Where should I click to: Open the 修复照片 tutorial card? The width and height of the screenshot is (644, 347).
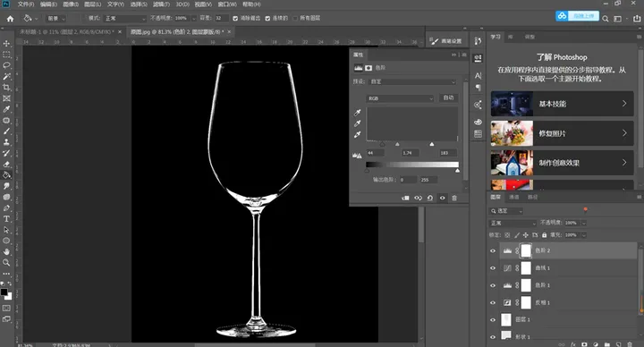coord(562,133)
